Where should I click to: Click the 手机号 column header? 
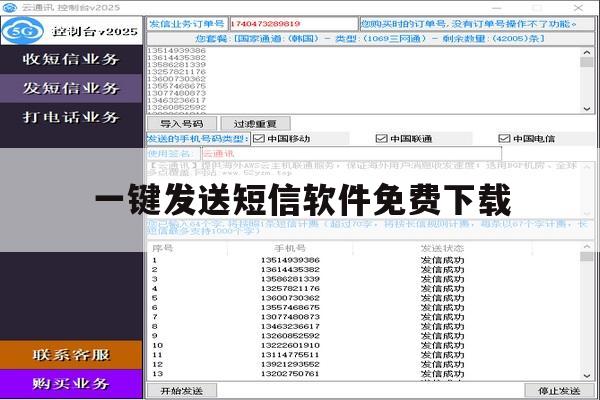(290, 248)
